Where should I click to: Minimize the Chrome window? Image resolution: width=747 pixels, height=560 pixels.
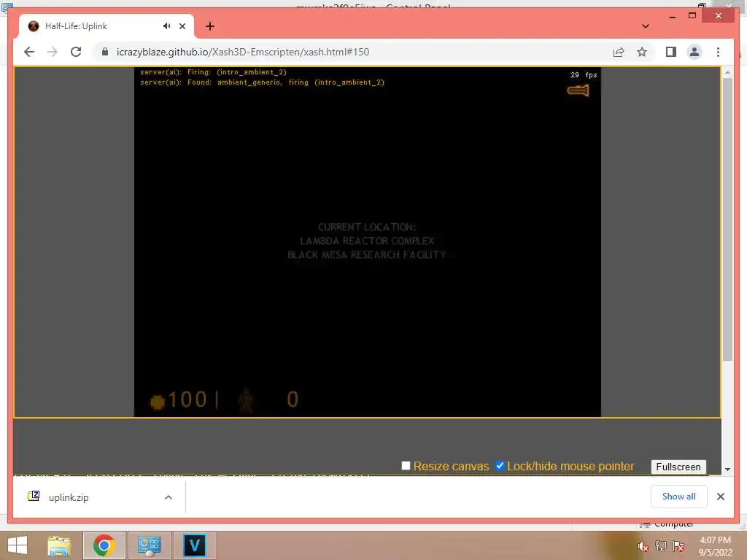click(672, 16)
